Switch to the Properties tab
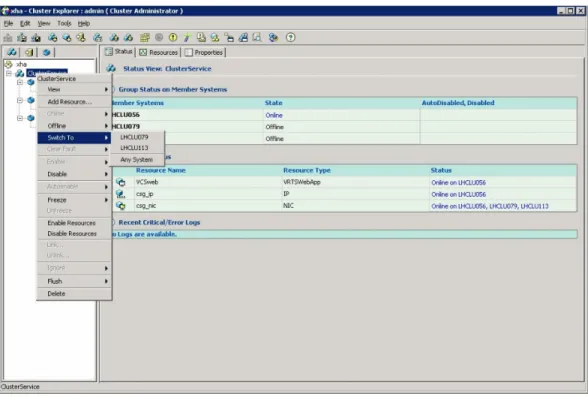Viewport: 588px width, 397px height. click(x=204, y=52)
